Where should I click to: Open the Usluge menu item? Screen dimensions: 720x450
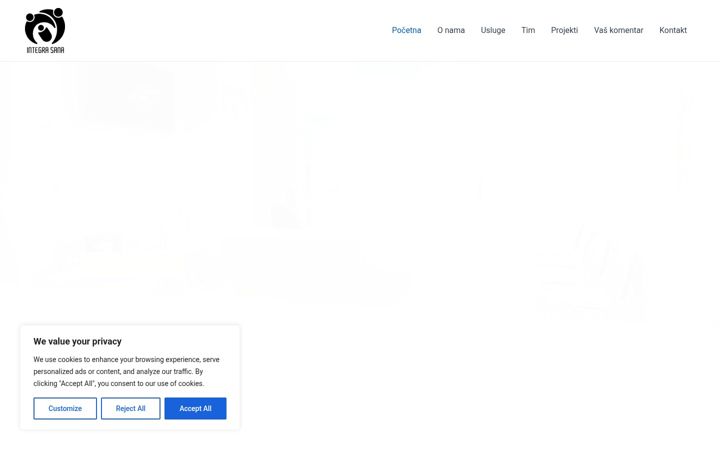point(493,30)
